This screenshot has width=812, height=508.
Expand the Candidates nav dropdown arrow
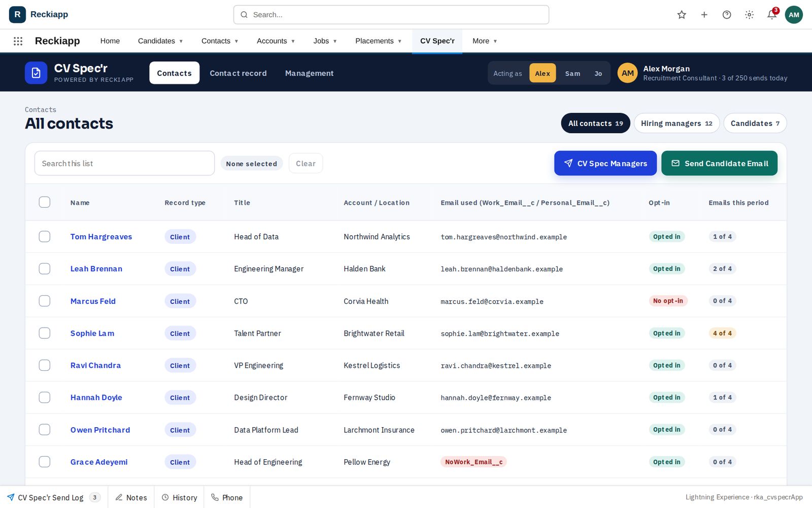pyautogui.click(x=181, y=41)
